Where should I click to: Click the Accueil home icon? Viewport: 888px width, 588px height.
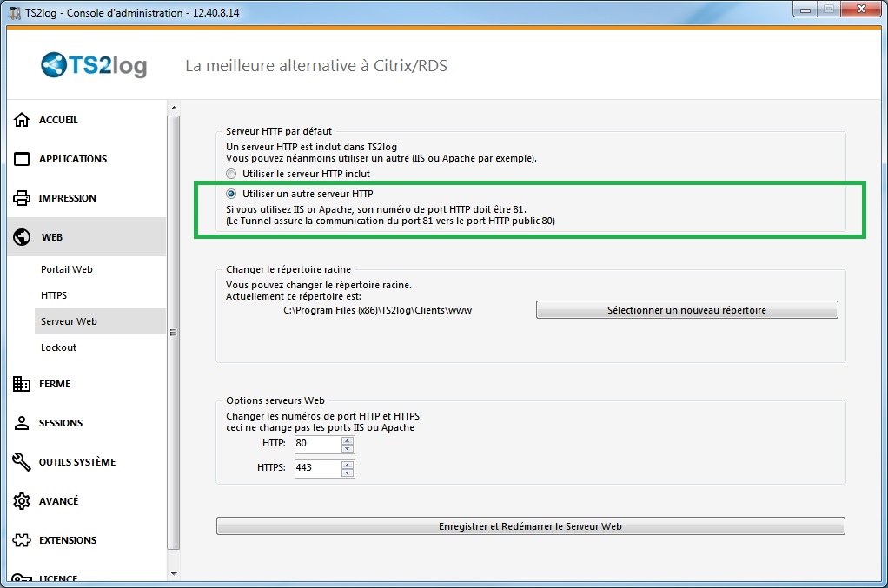pyautogui.click(x=22, y=120)
